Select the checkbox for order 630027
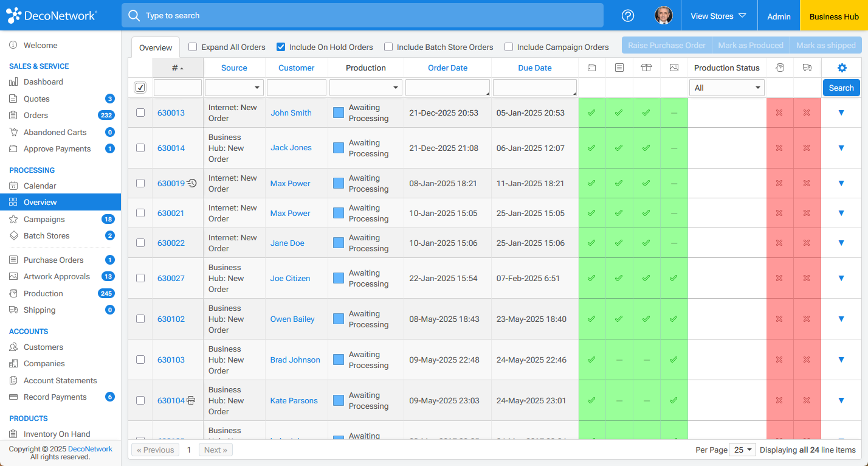The image size is (868, 466). 140,278
